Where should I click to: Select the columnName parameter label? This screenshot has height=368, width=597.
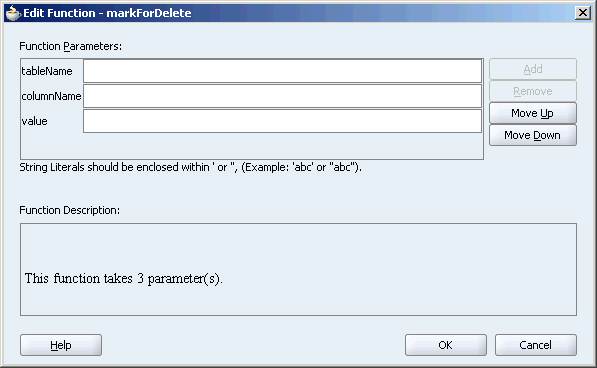point(51,96)
